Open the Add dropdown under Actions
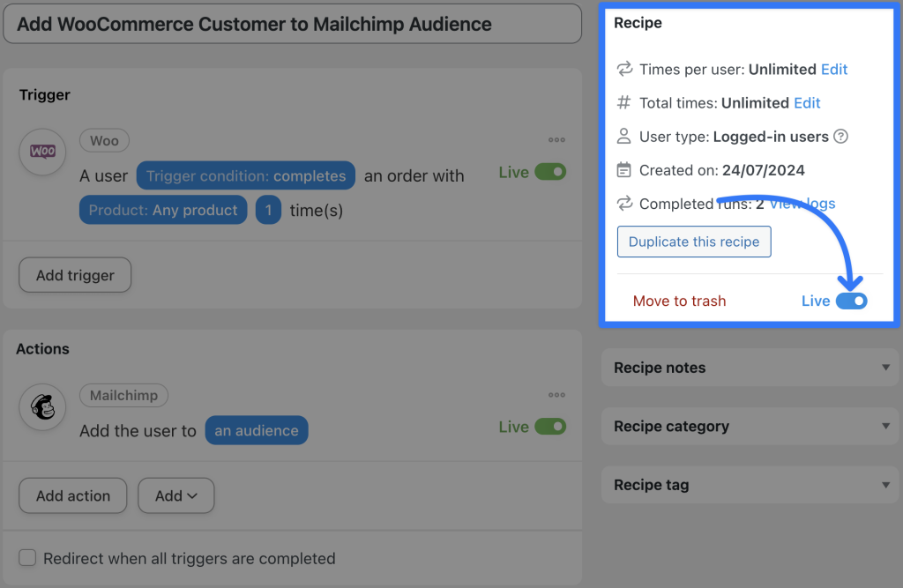Screen dimensions: 903x588 (175, 495)
